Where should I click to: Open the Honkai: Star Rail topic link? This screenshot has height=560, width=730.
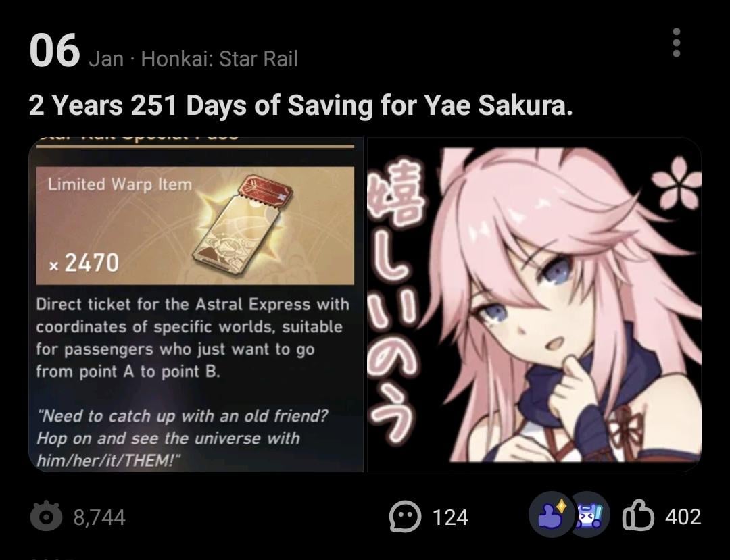pyautogui.click(x=219, y=59)
